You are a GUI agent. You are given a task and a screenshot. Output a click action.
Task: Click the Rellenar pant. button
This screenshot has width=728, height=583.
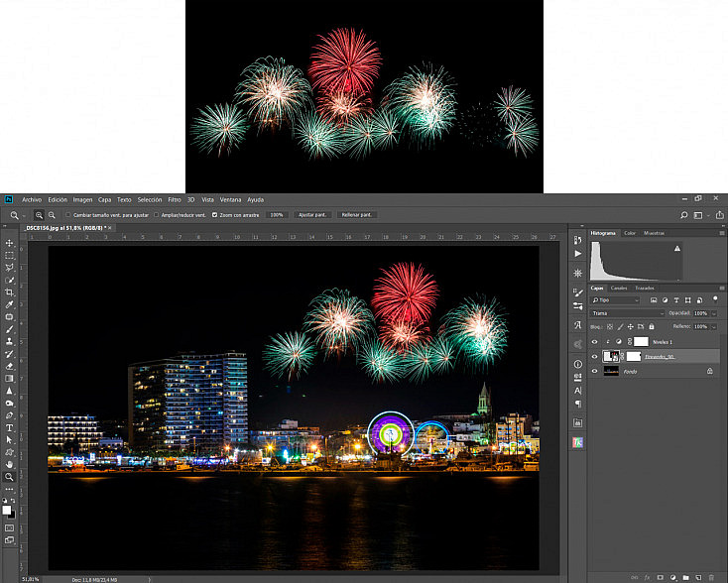[357, 215]
